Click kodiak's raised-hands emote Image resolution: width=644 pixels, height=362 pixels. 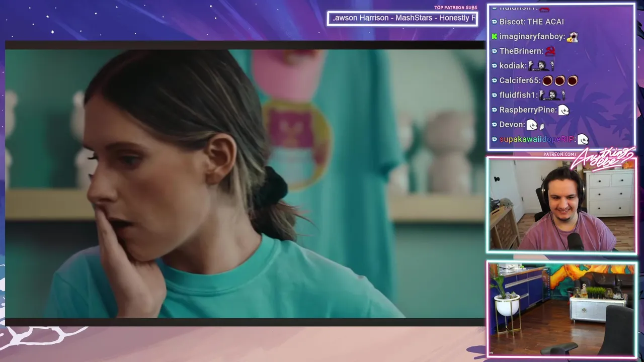point(541,65)
